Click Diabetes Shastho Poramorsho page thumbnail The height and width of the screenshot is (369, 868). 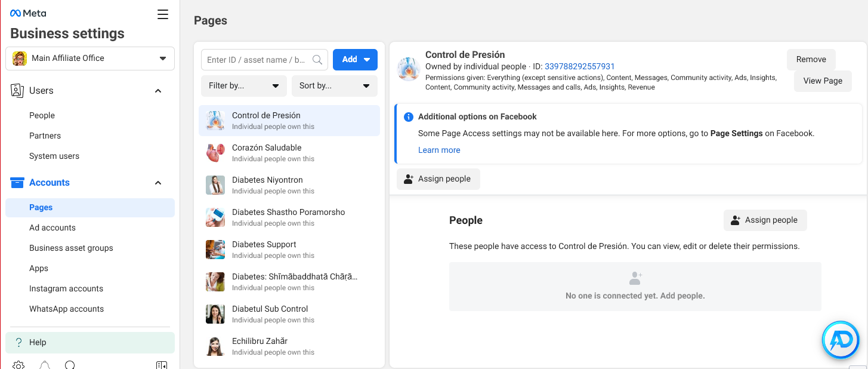pyautogui.click(x=215, y=217)
